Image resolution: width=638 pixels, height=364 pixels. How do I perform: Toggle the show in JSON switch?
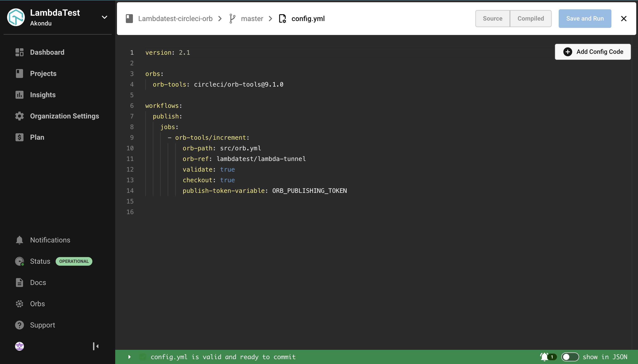[570, 357]
